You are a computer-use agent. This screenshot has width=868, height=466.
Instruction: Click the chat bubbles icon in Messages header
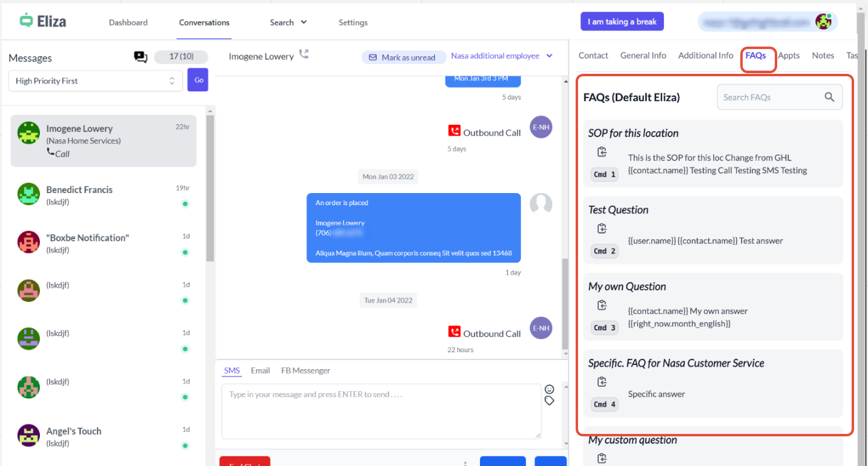(140, 57)
